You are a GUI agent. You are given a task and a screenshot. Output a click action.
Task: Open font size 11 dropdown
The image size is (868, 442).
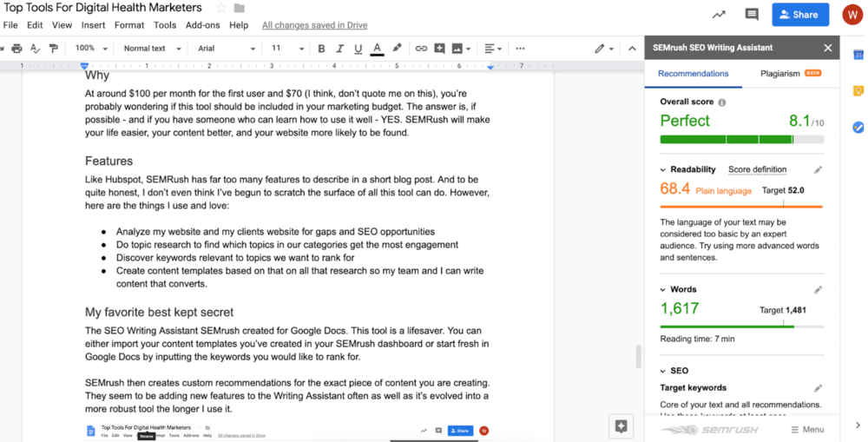click(x=288, y=49)
